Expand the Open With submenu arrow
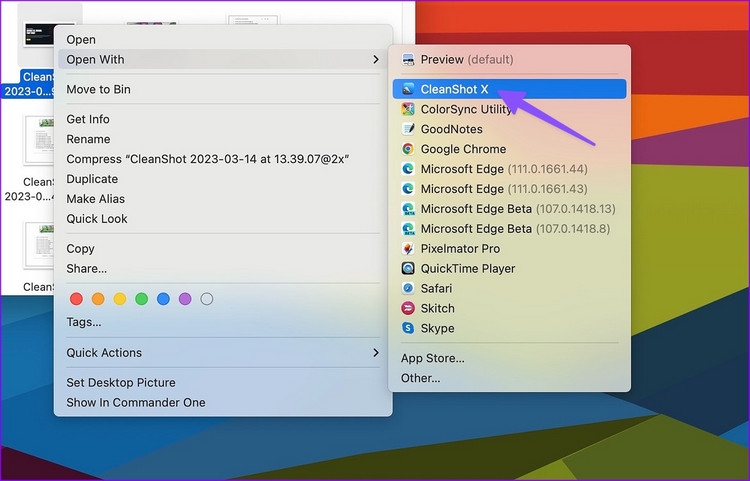This screenshot has height=481, width=750. coord(376,59)
